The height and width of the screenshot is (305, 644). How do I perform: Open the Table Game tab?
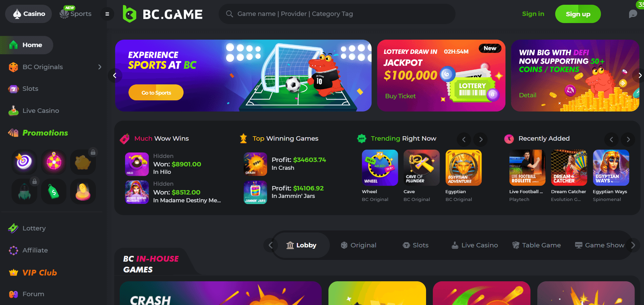pos(537,245)
